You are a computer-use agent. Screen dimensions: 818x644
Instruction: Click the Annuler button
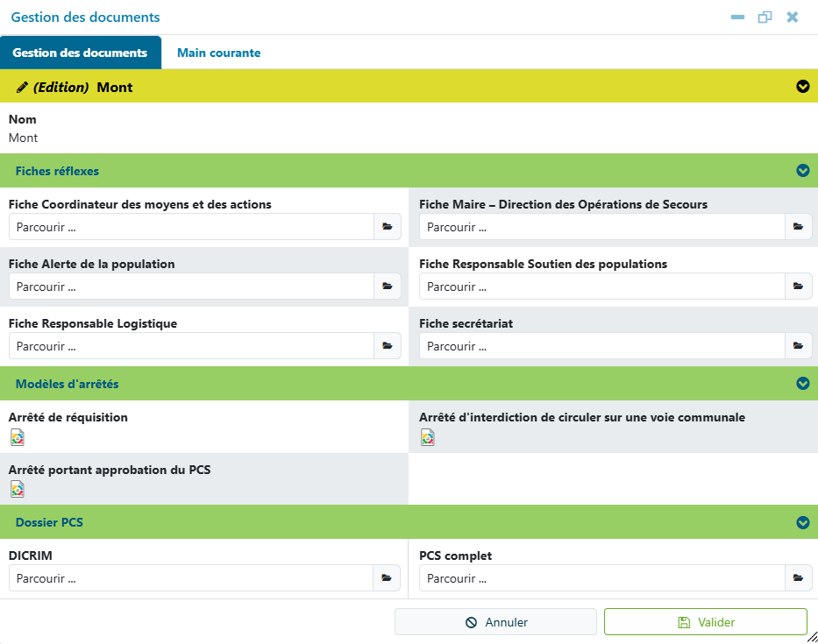(495, 622)
